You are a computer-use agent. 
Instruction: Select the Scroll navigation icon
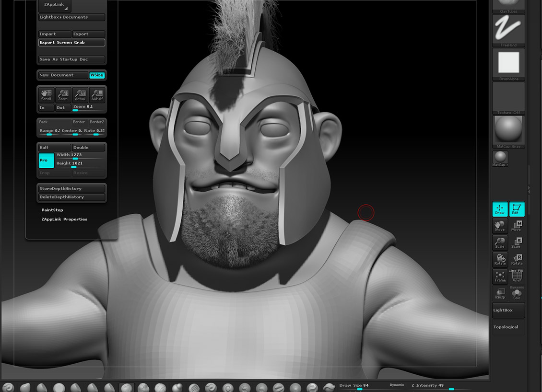click(46, 94)
